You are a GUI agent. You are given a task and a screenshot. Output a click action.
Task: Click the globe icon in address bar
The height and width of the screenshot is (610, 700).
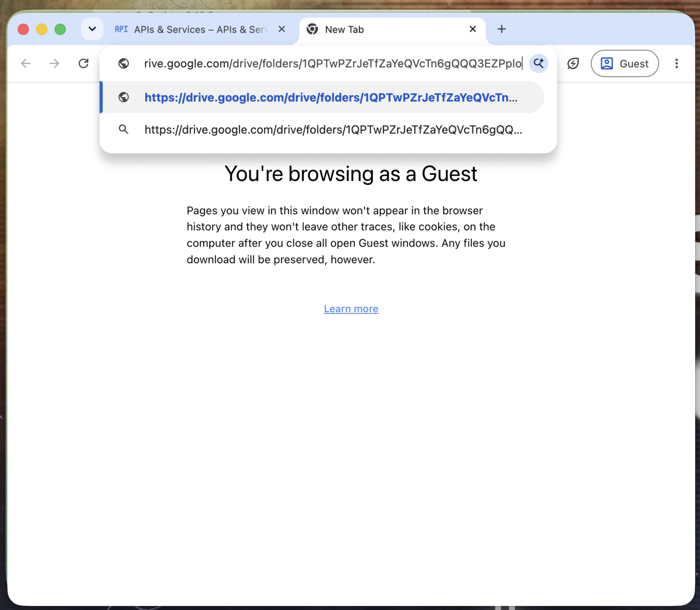coord(124,64)
